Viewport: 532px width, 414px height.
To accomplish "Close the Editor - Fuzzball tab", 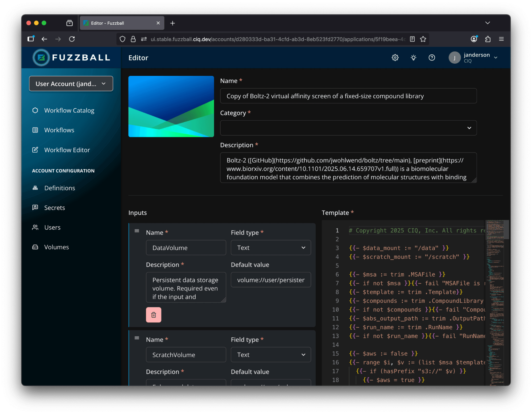I will pyautogui.click(x=158, y=23).
